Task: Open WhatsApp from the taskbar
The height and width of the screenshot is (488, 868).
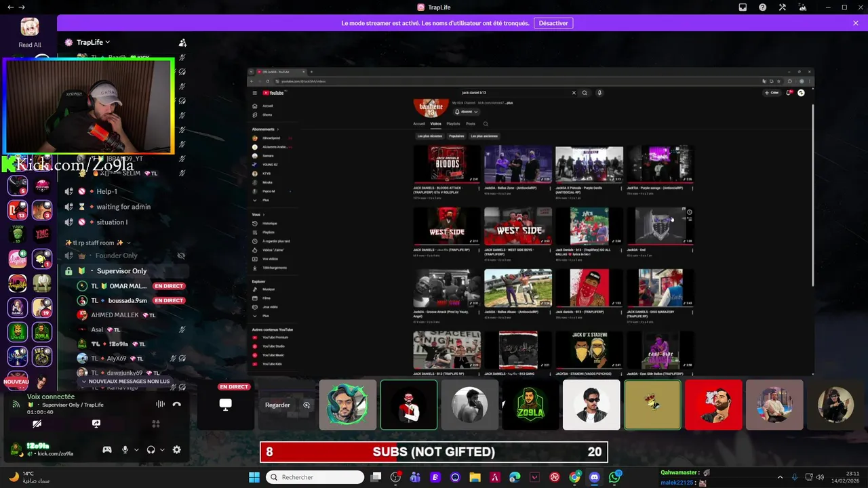Action: click(615, 477)
